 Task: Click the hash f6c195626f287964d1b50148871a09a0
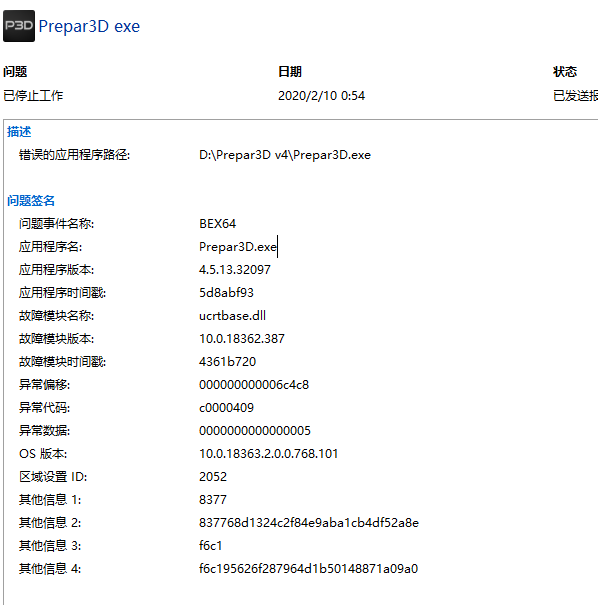tap(308, 569)
